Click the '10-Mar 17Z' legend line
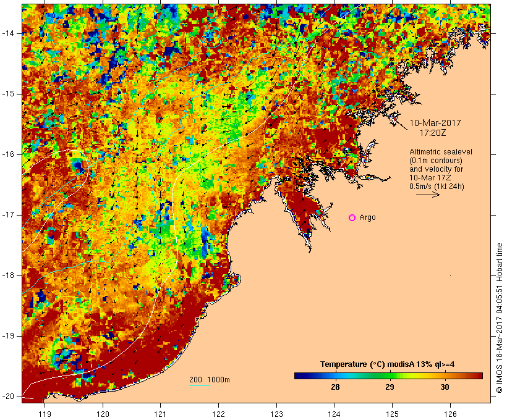 (x=430, y=178)
